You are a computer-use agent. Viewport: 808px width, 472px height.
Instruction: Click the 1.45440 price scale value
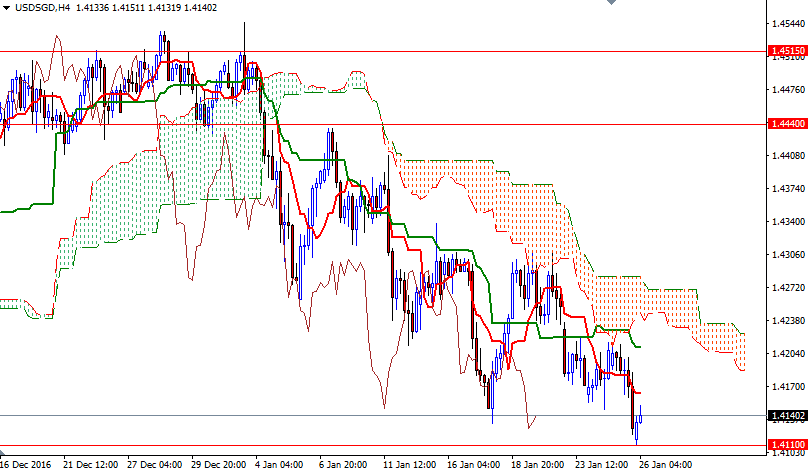pos(788,24)
